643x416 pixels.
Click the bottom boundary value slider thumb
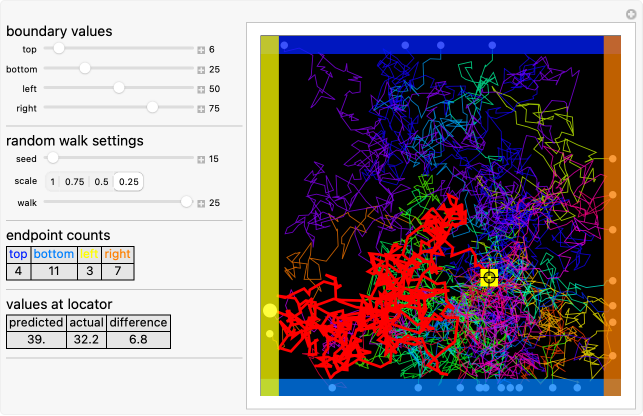85,68
